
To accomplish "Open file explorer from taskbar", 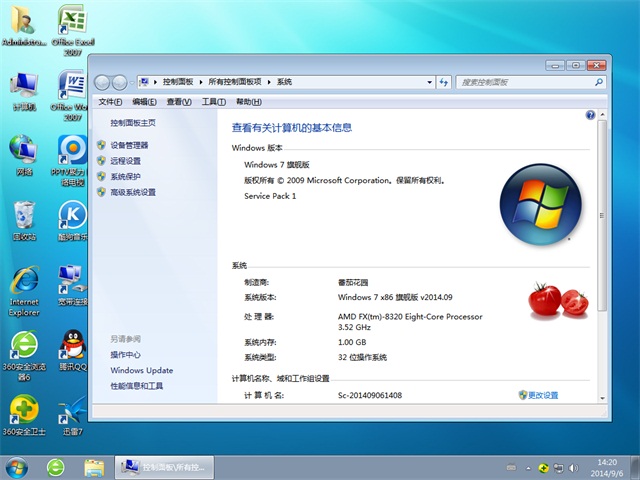I will (94, 468).
